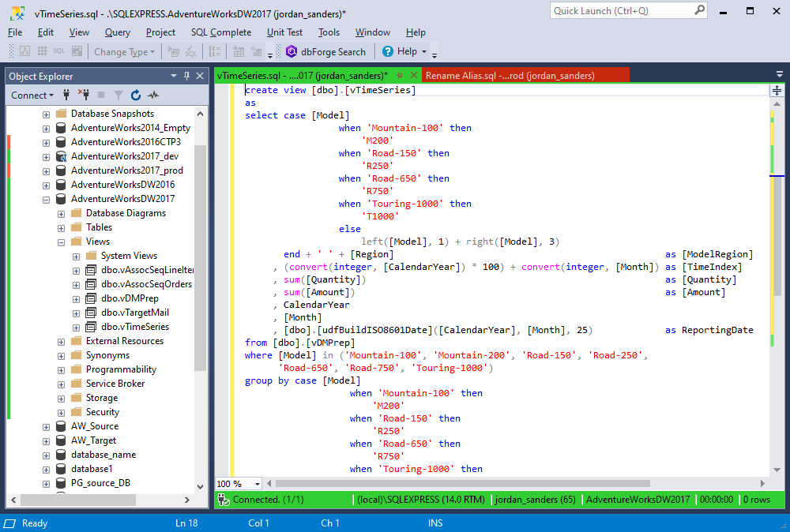Open Activity Monitor from Object Explorer toolbar
Screen dimensions: 790x532
click(153, 95)
